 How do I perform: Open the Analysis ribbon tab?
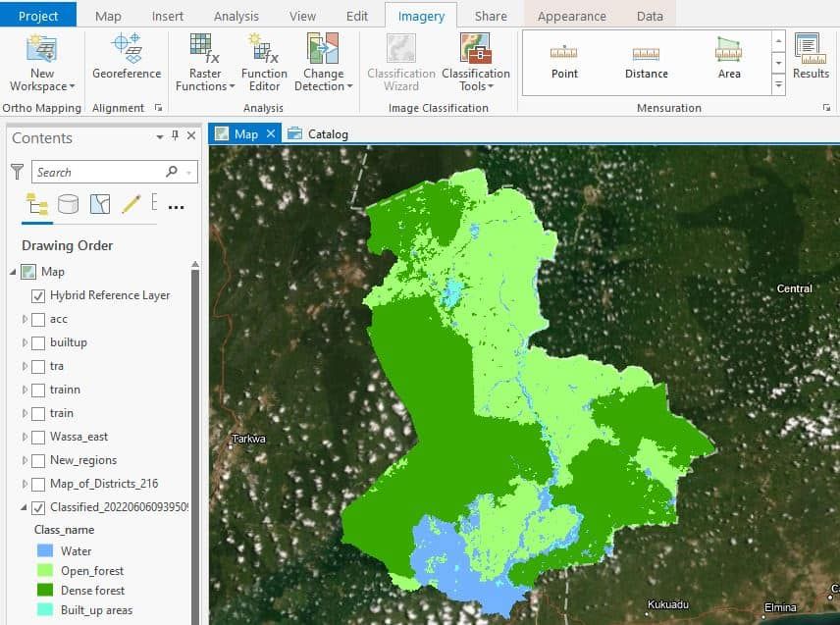click(x=236, y=16)
